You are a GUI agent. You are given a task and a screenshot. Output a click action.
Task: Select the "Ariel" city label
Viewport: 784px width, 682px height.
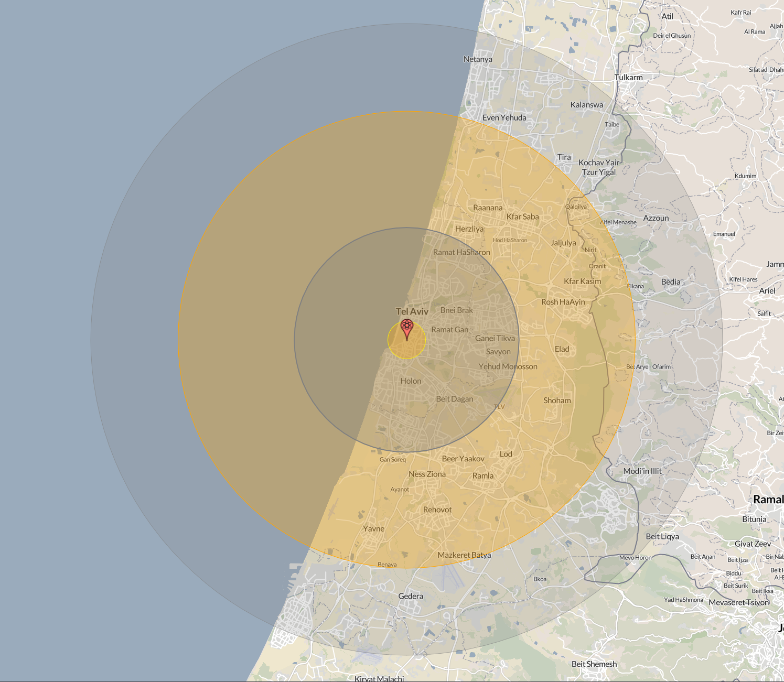tap(767, 291)
